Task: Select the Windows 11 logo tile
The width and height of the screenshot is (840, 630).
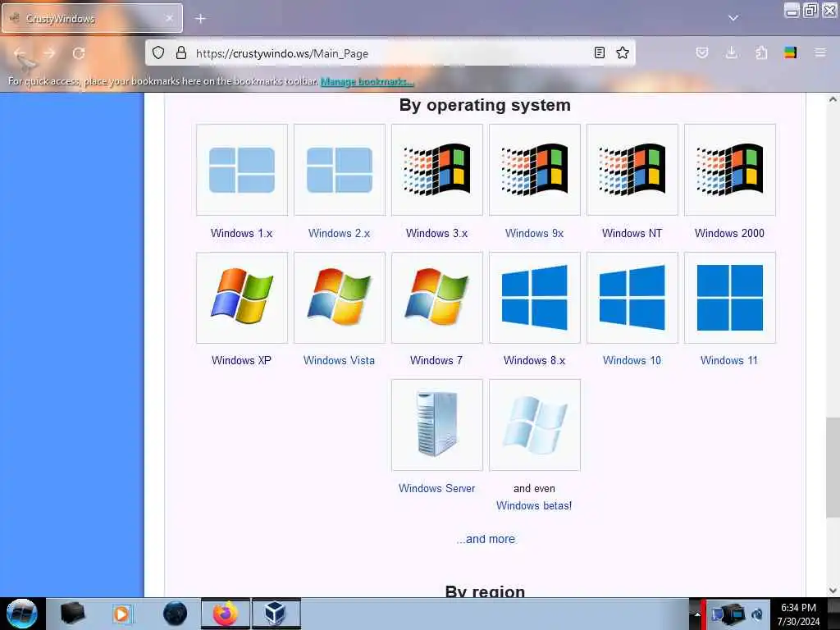Action: point(729,297)
